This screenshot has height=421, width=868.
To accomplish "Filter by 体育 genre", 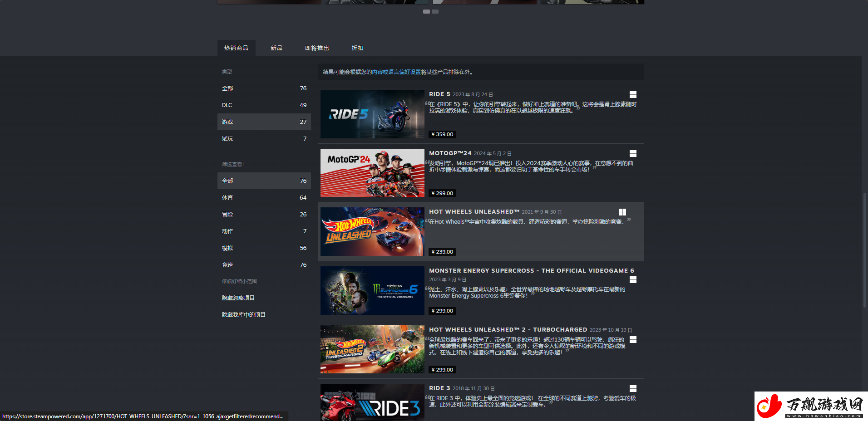I will (264, 197).
